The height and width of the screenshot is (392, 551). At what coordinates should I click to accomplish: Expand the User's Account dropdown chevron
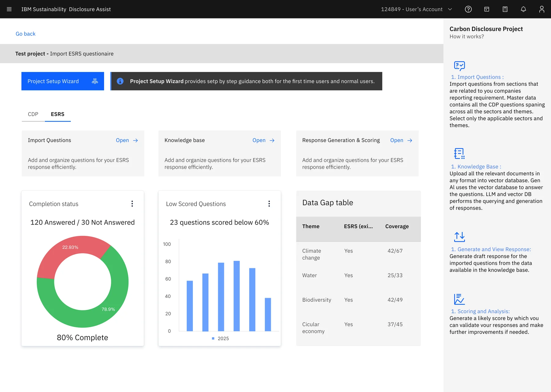coord(450,9)
